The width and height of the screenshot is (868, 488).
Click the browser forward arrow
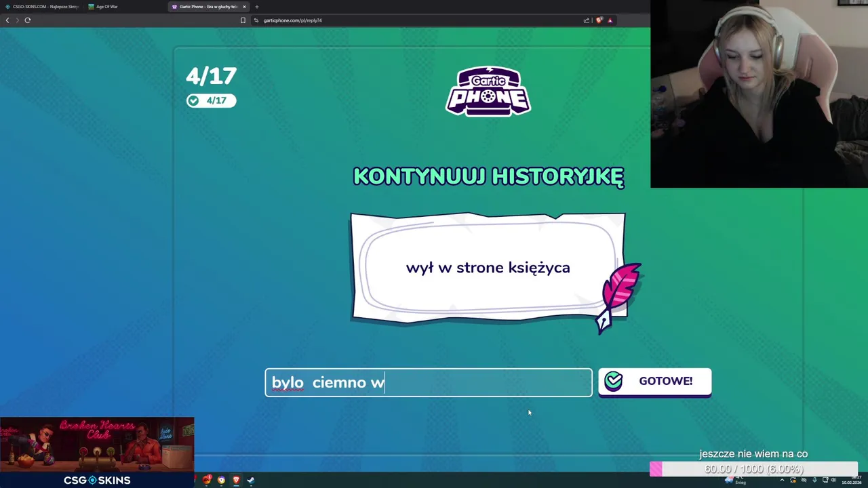pos(17,20)
